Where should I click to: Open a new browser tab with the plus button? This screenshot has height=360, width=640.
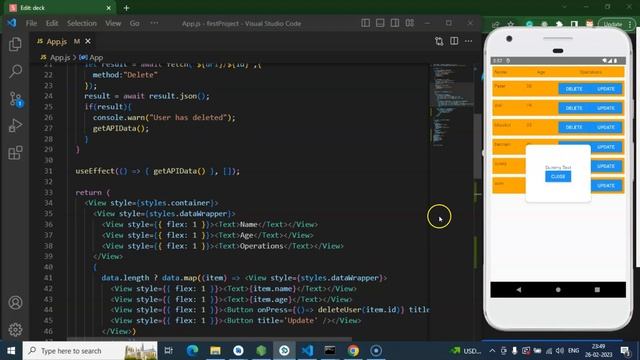click(126, 8)
